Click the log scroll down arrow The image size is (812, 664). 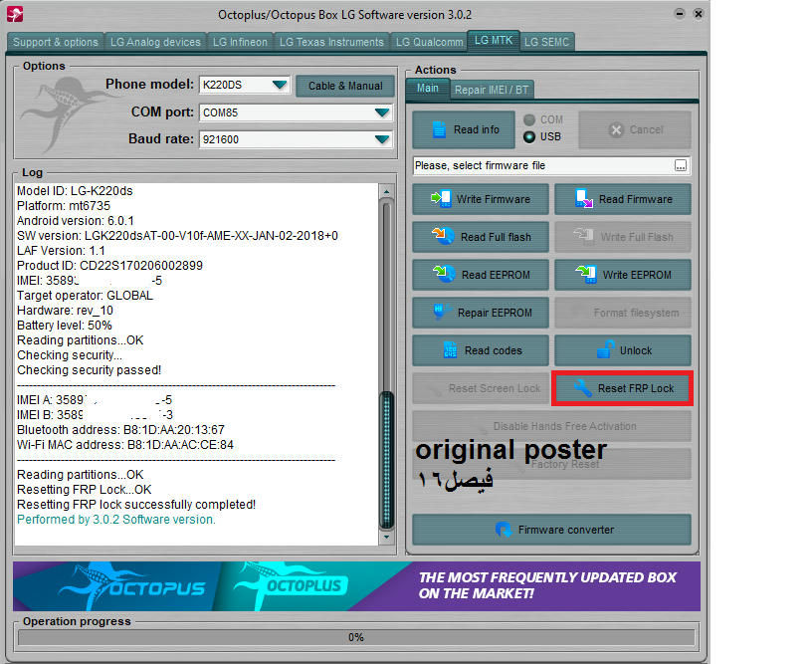386,538
